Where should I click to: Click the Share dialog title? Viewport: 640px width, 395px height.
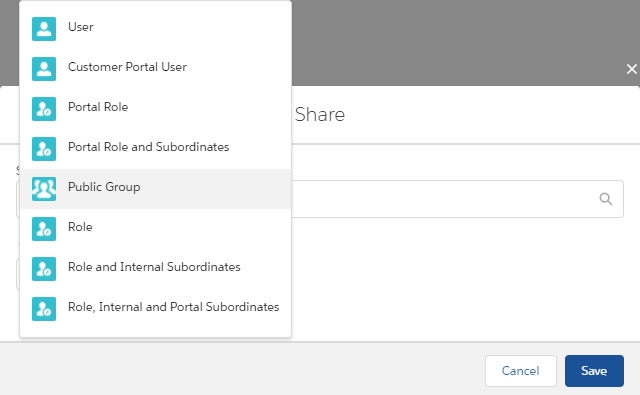320,115
